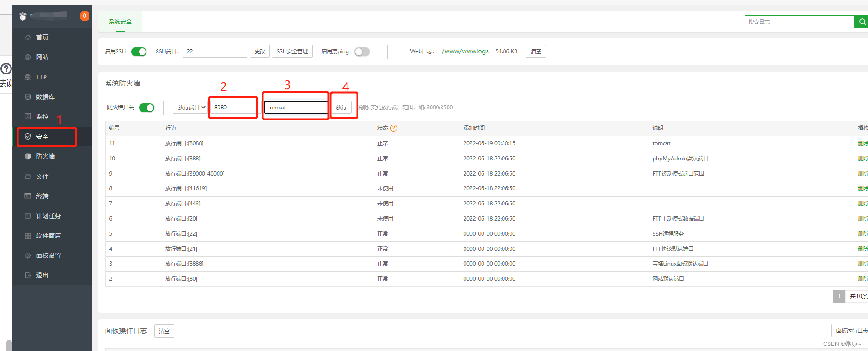This screenshot has height=351, width=868.
Task: Click the logout icon beside 退出
Action: [x=28, y=275]
